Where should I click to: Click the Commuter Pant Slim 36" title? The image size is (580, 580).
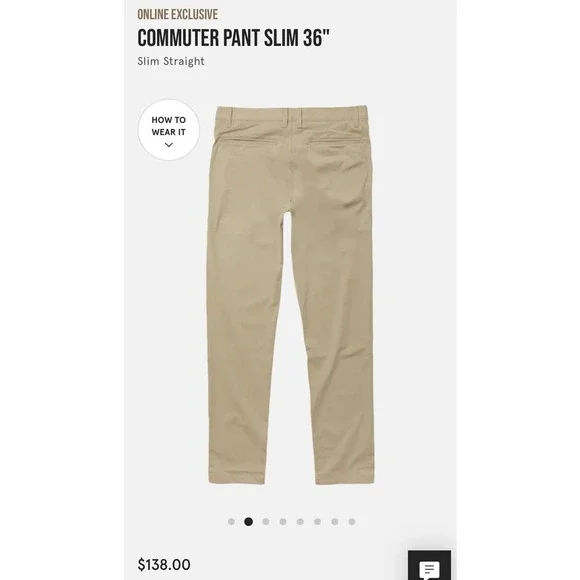pyautogui.click(x=233, y=38)
